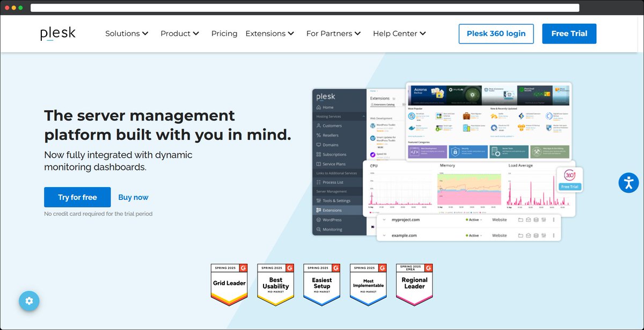This screenshot has width=644, height=330.
Task: Expand the myproject.com row chevron
Action: 384,220
